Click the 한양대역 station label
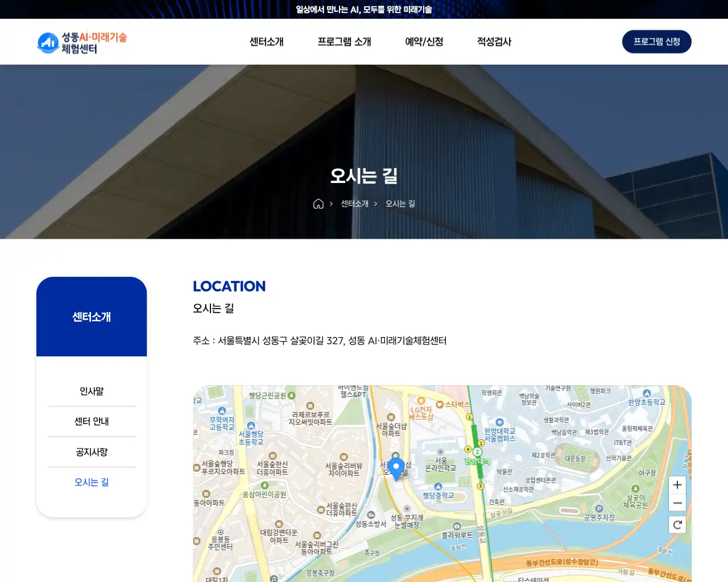This screenshot has width=728, height=582. point(477,461)
